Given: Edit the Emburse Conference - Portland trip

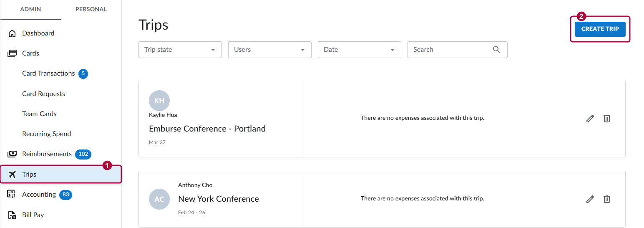Looking at the screenshot, I should (590, 119).
